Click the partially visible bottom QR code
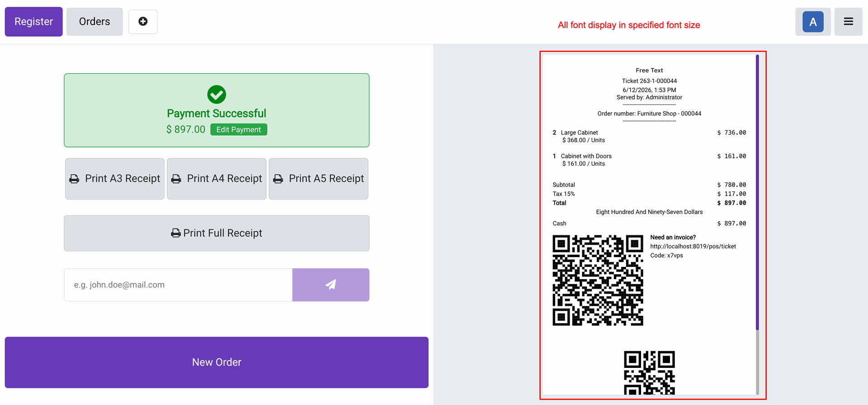This screenshot has height=405, width=868. click(x=649, y=372)
